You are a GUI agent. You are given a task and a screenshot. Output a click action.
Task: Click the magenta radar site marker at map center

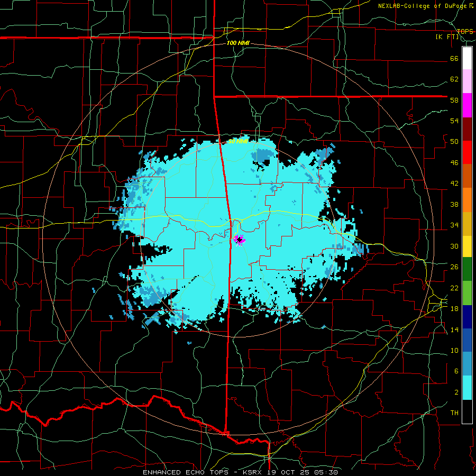240,240
